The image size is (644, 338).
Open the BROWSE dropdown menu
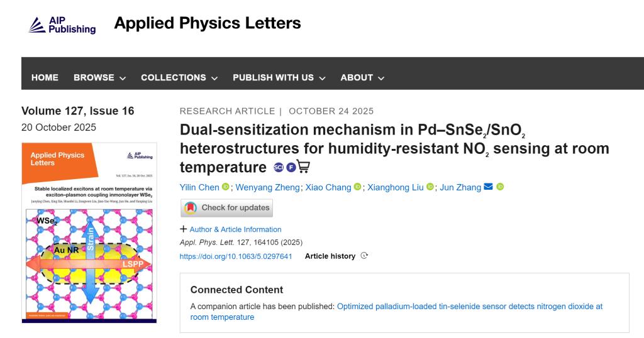99,78
